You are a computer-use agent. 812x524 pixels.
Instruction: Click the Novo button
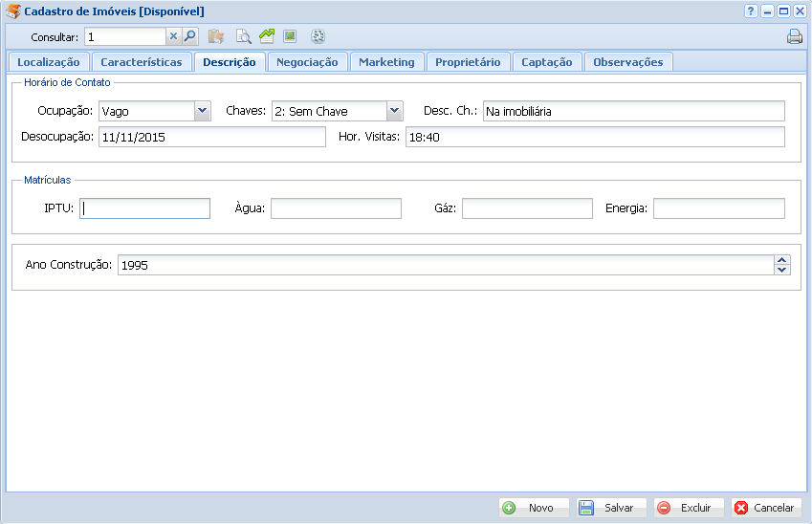point(534,508)
